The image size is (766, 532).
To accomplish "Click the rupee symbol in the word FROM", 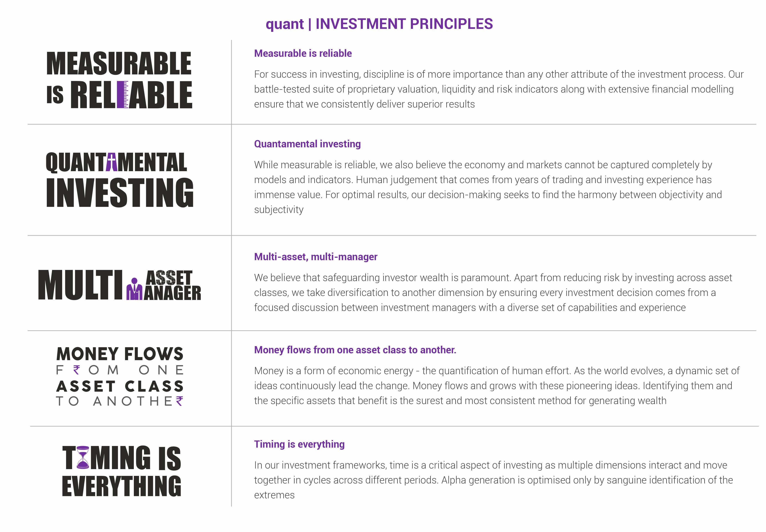I will click(77, 370).
